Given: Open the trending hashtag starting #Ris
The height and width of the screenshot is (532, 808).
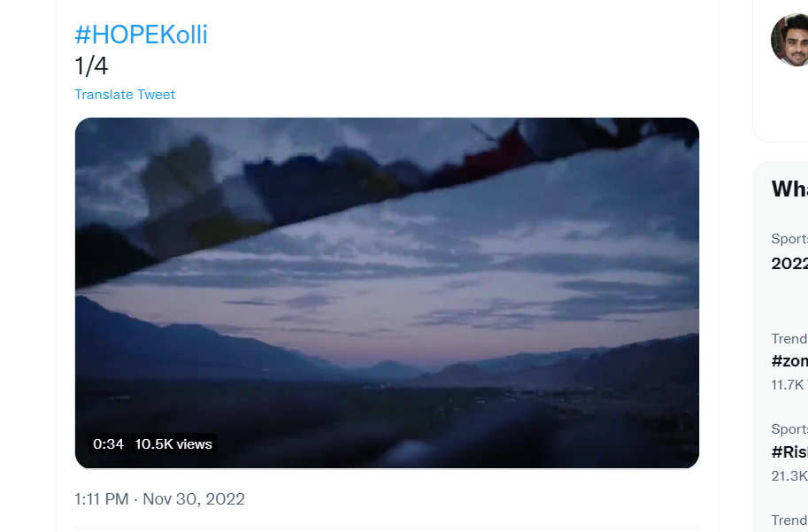Looking at the screenshot, I should 789,451.
